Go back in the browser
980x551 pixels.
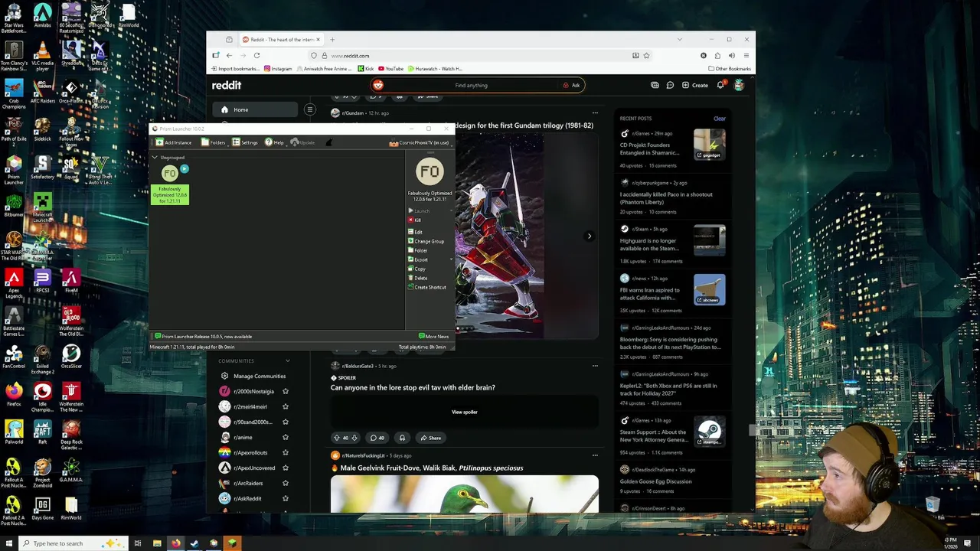point(228,55)
